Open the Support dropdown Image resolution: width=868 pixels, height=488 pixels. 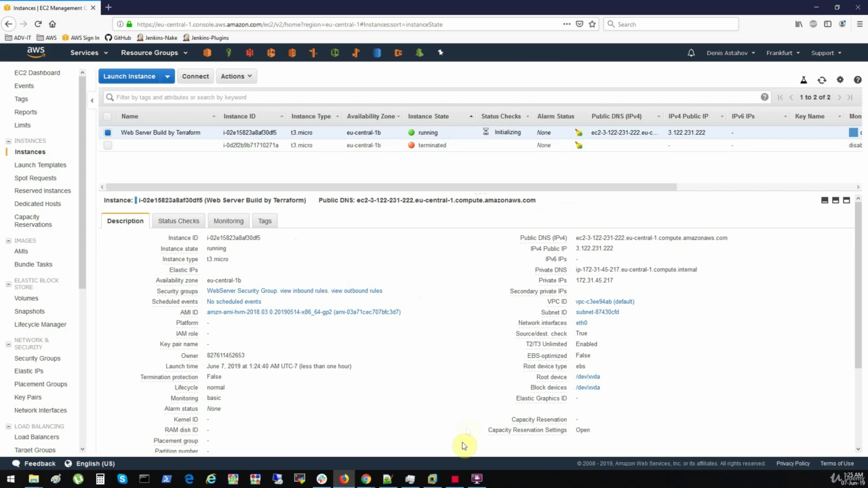click(x=826, y=53)
